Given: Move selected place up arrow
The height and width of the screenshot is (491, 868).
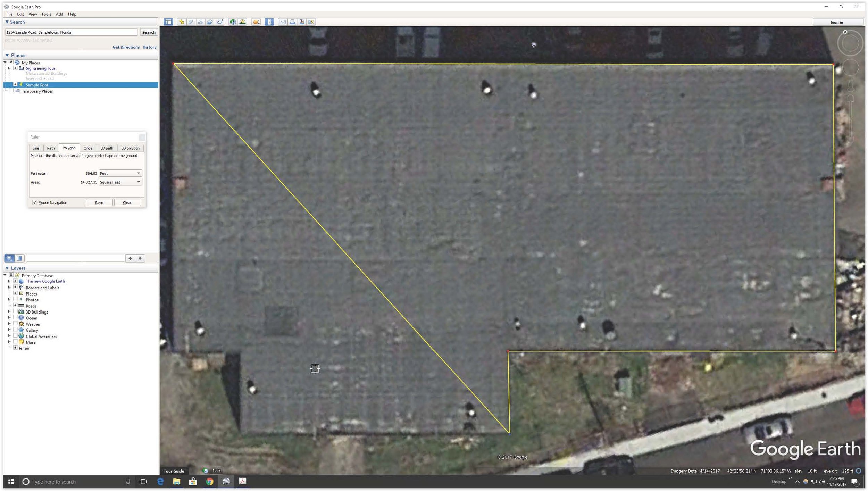Looking at the screenshot, I should (130, 258).
